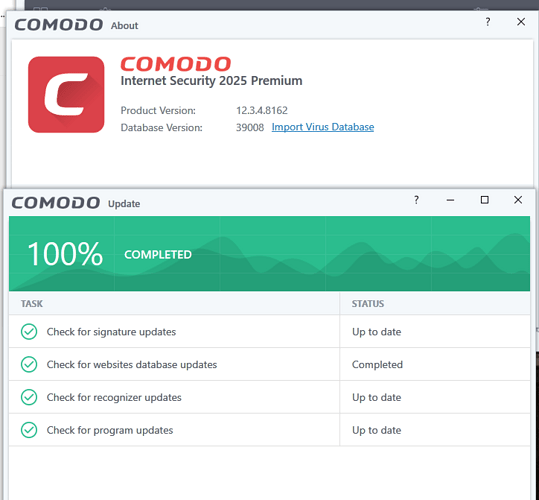Click product version value 12.3.4.8162

(262, 110)
